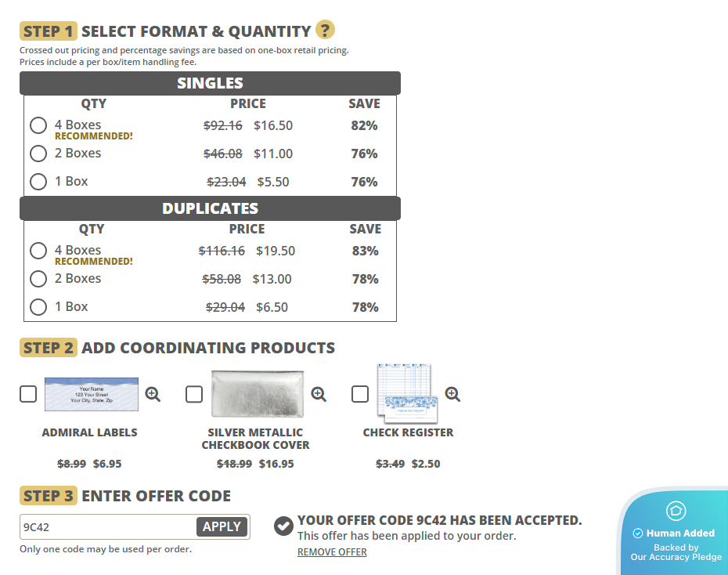The width and height of the screenshot is (728, 575).
Task: Tick the Check Register checkbox
Action: click(360, 394)
